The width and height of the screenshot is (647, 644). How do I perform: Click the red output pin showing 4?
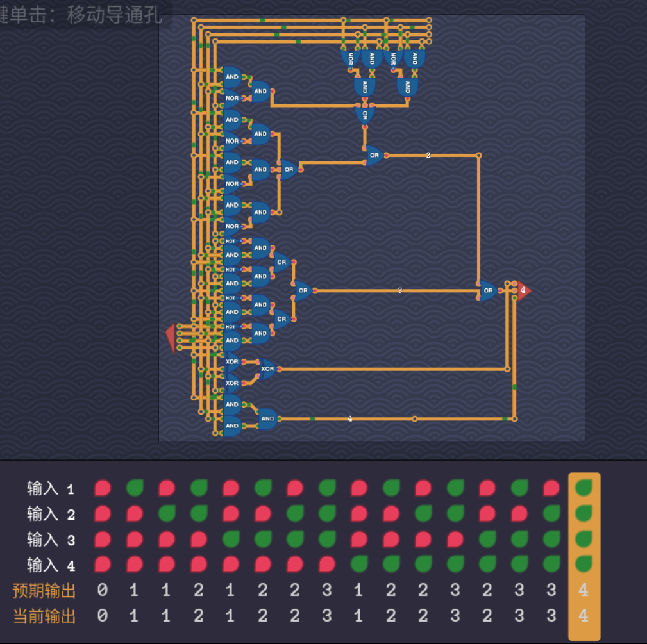tap(524, 291)
